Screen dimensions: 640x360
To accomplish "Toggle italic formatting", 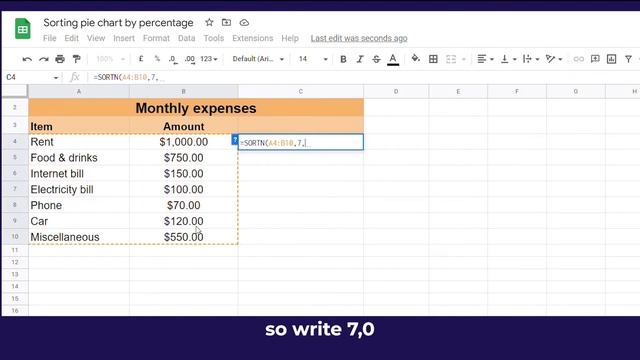I will (x=360, y=59).
